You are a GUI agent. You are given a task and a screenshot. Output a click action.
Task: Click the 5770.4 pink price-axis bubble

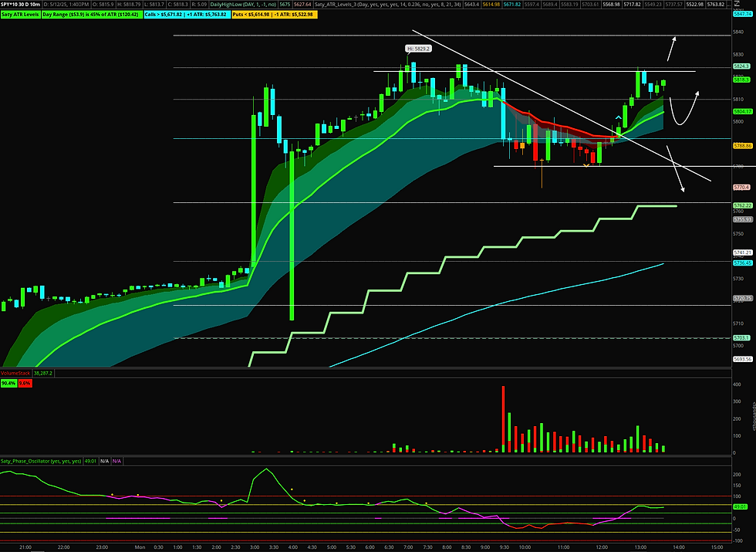[x=741, y=187]
